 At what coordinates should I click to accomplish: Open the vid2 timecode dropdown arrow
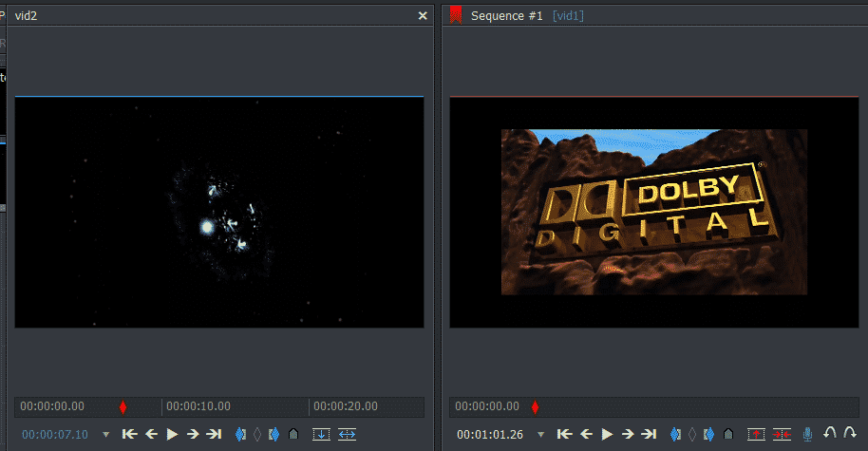pyautogui.click(x=105, y=435)
